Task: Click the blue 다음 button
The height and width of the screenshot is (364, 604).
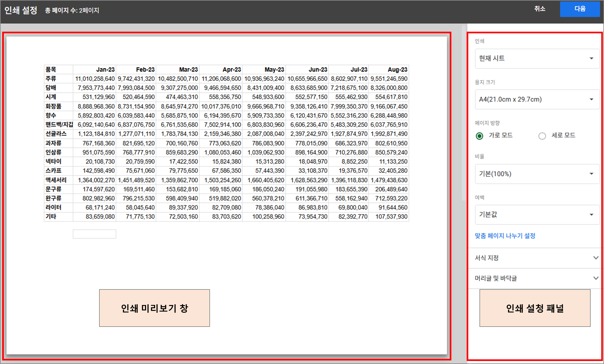Action: [579, 9]
